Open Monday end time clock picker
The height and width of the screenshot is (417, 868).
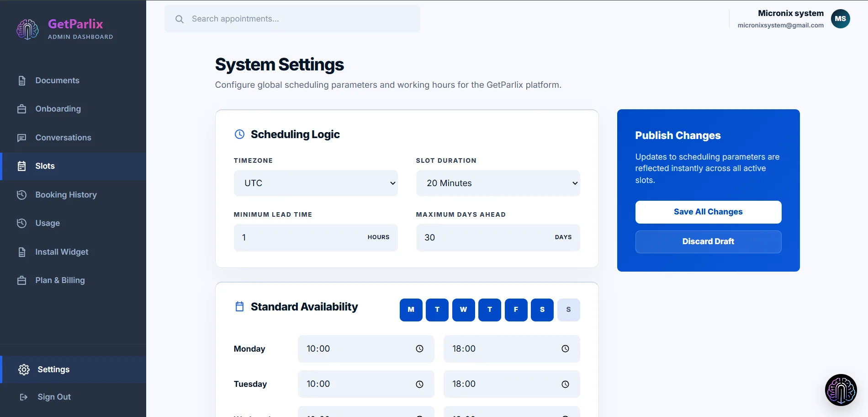coord(565,349)
